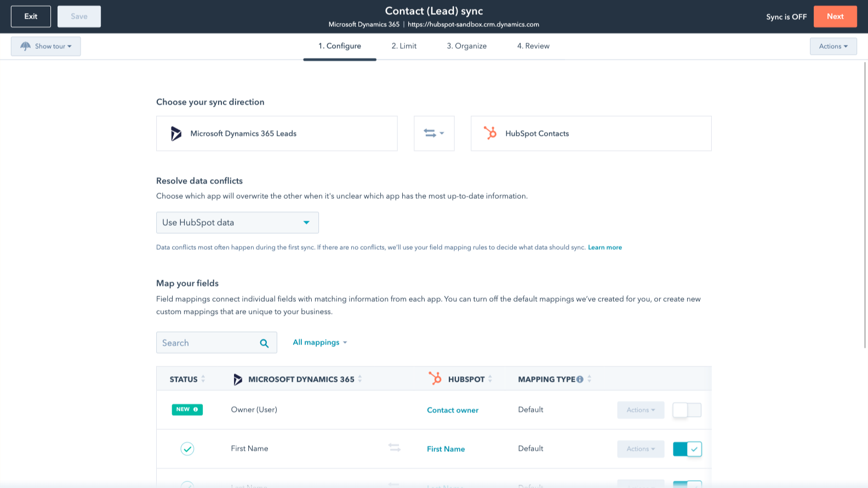868x488 pixels.
Task: Open the Show tour dropdown
Action: tap(45, 46)
